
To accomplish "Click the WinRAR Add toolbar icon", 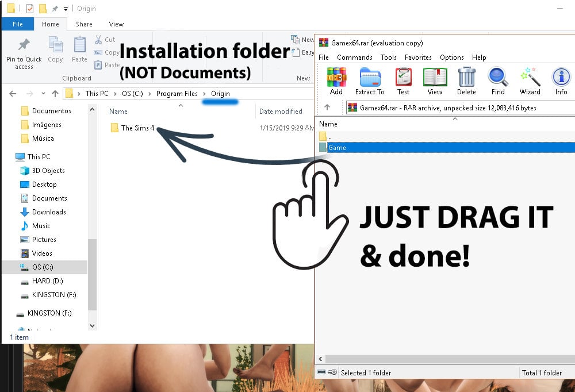I will pos(336,81).
